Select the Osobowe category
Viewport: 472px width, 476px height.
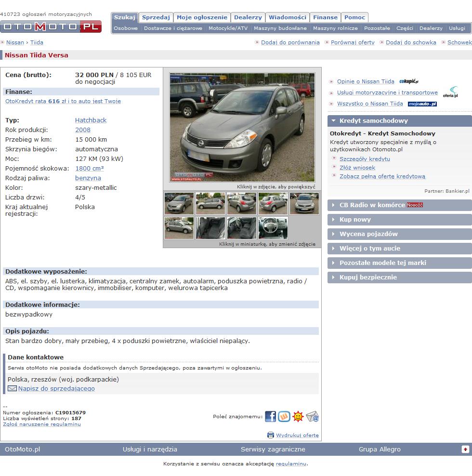[x=126, y=28]
